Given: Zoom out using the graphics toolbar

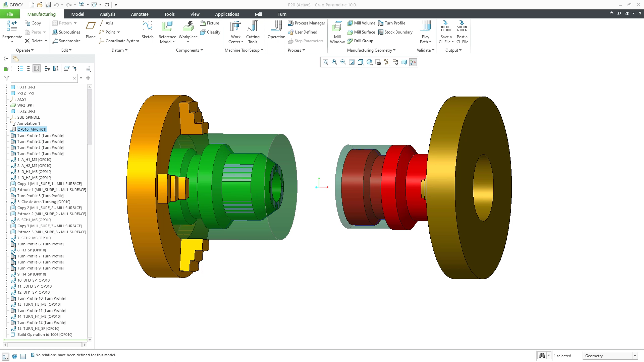Looking at the screenshot, I should pyautogui.click(x=343, y=62).
